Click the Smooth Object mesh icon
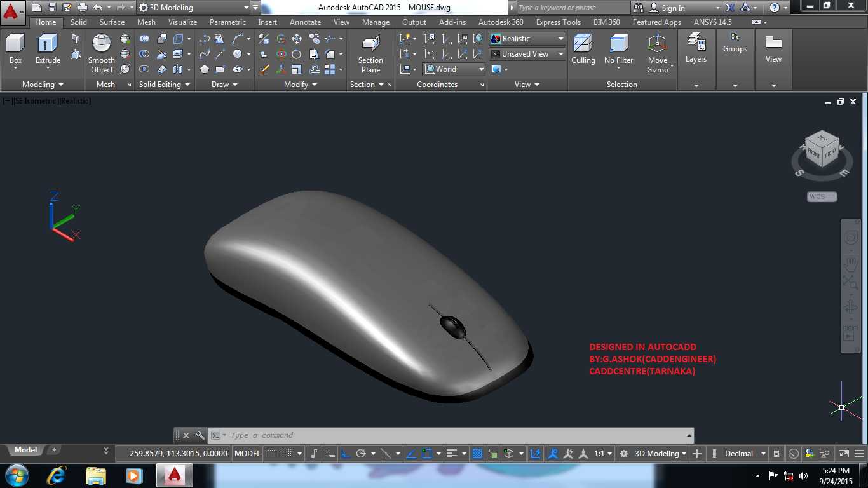The height and width of the screenshot is (488, 868). point(102,53)
